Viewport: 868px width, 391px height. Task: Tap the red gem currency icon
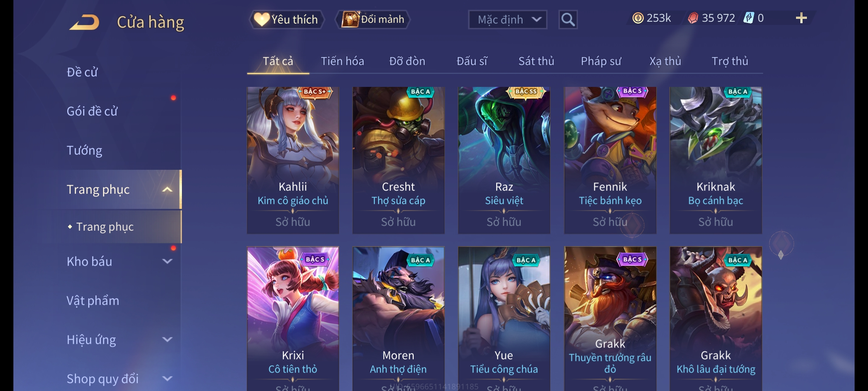693,18
